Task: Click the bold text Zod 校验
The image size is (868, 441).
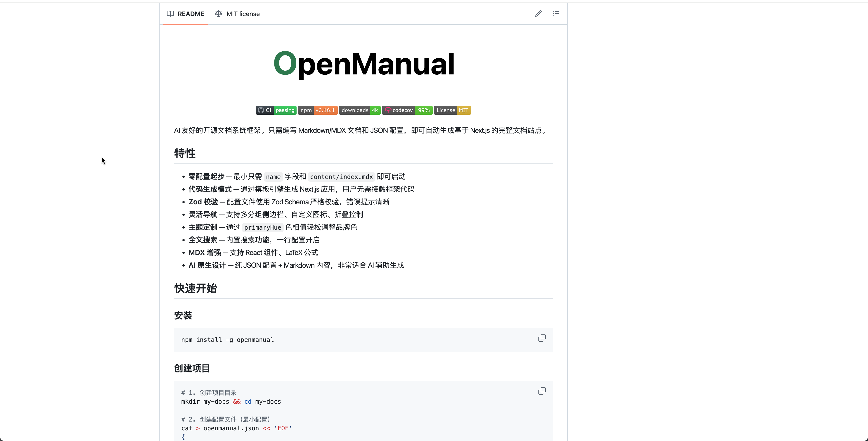Action: [203, 202]
